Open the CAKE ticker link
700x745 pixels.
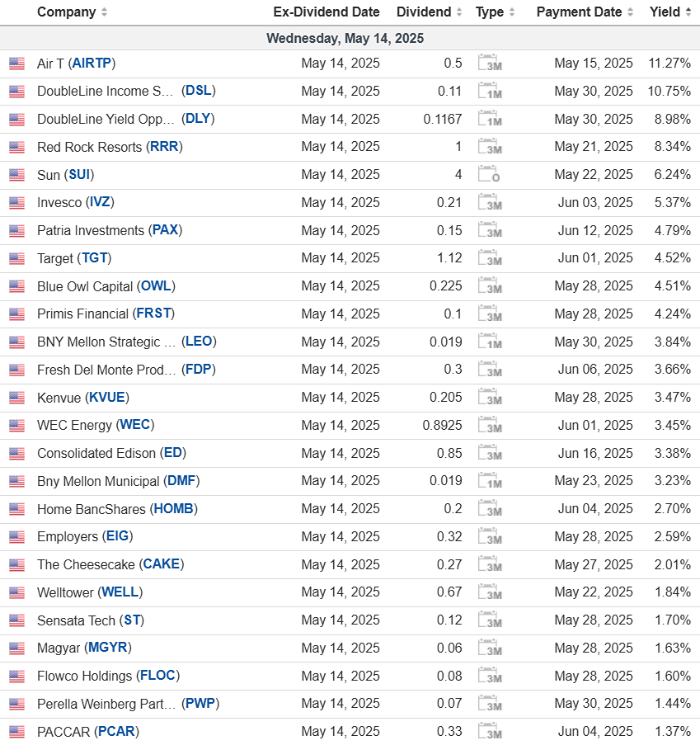pyautogui.click(x=162, y=564)
